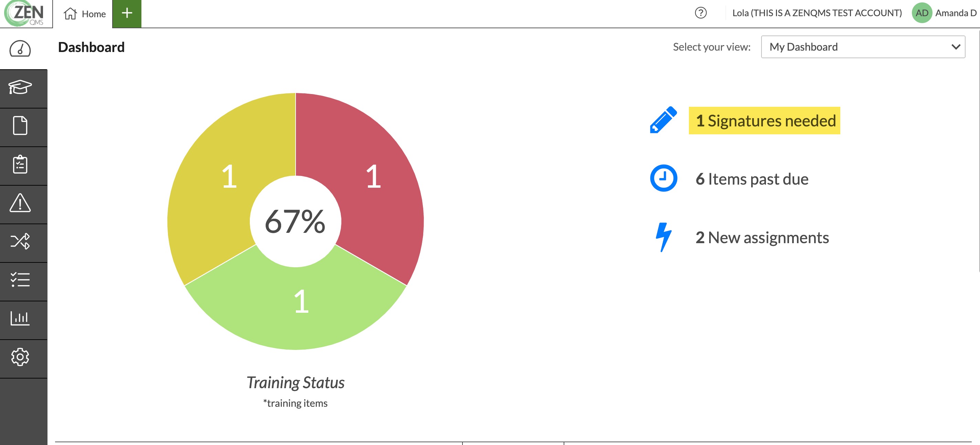Open the Training graduation cap module

tap(20, 87)
